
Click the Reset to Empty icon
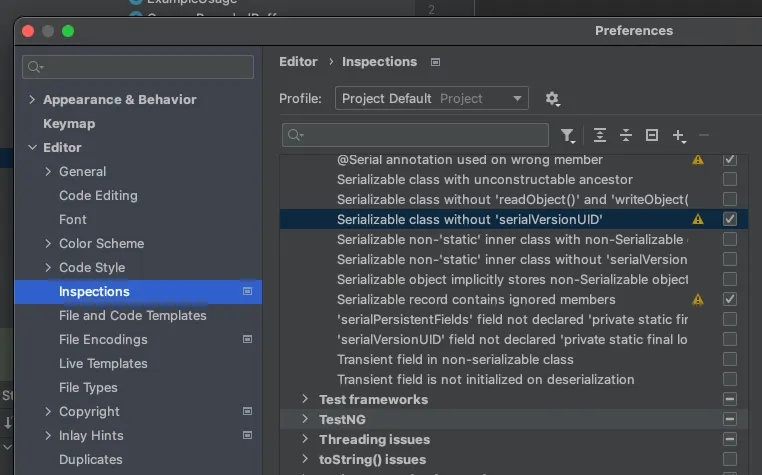click(x=652, y=135)
